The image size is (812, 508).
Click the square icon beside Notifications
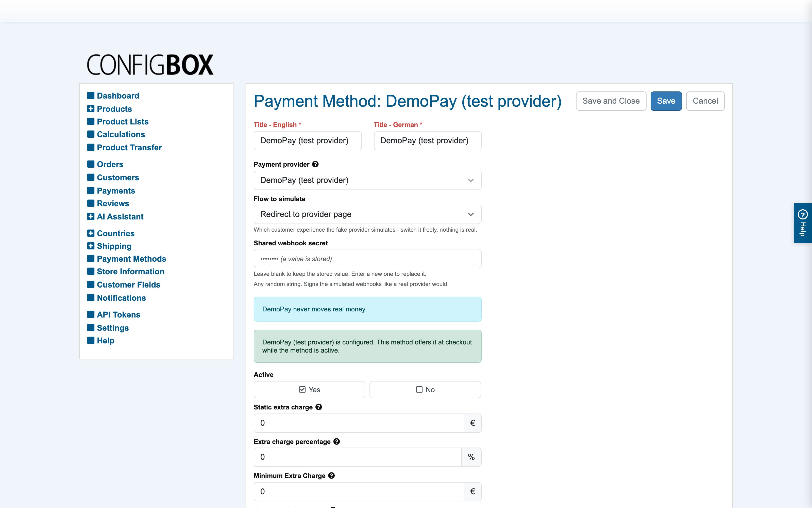[x=91, y=298]
